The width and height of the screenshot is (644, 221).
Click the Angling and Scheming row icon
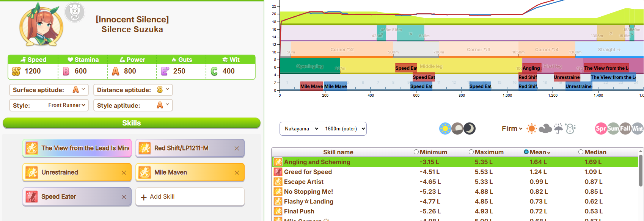[278, 162]
